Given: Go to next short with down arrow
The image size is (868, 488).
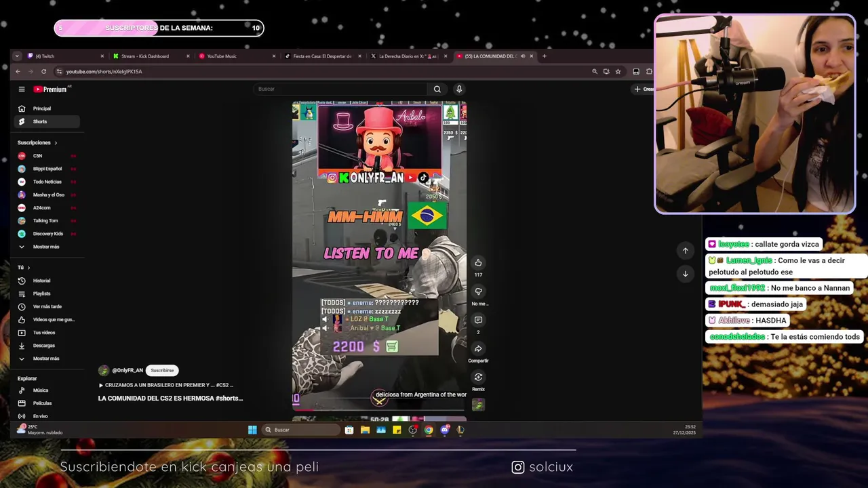Looking at the screenshot, I should pos(685,274).
